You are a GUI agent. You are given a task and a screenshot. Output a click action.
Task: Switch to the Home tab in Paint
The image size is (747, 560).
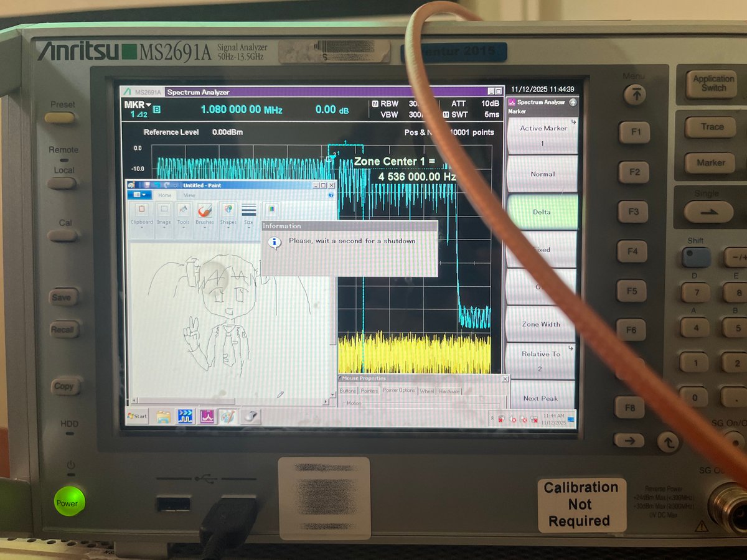[164, 195]
